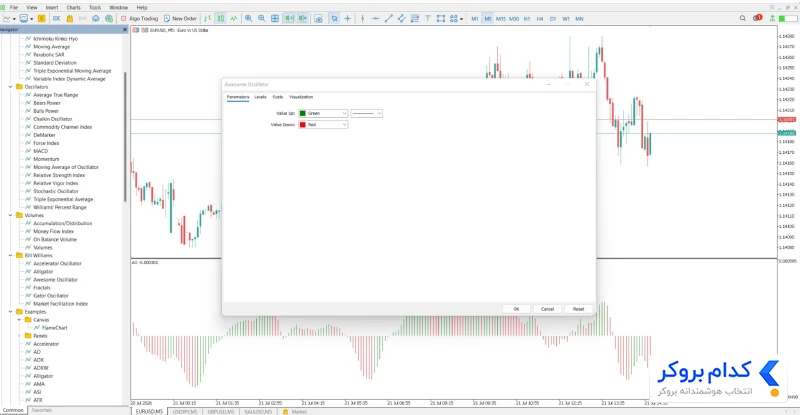The height and width of the screenshot is (415, 800).
Task: Click the New Order button
Action: tap(180, 18)
